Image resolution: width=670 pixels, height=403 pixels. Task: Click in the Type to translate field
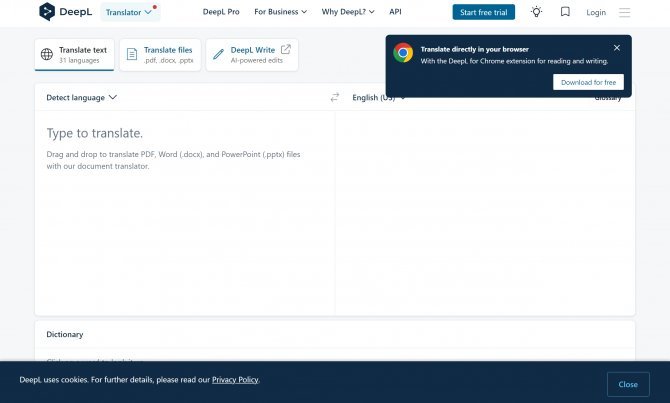[185, 213]
